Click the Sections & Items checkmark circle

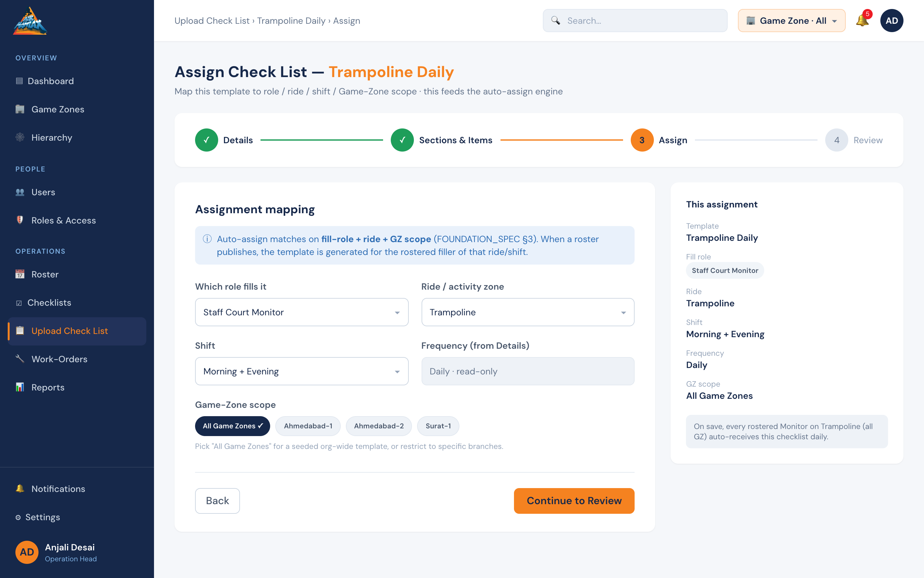(x=402, y=140)
